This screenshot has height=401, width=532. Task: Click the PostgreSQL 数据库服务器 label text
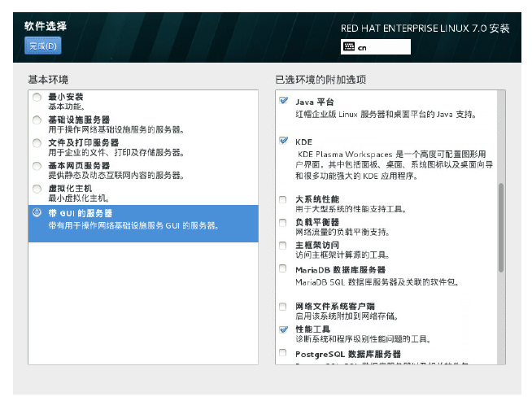click(348, 354)
